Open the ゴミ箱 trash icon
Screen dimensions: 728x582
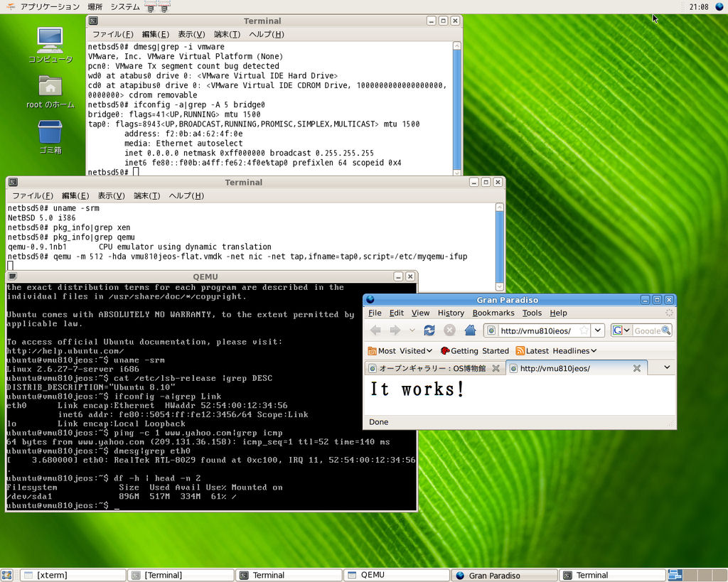click(x=50, y=137)
